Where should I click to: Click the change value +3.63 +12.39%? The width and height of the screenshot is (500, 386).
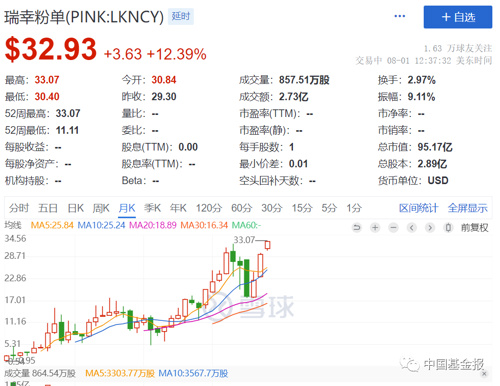click(155, 54)
